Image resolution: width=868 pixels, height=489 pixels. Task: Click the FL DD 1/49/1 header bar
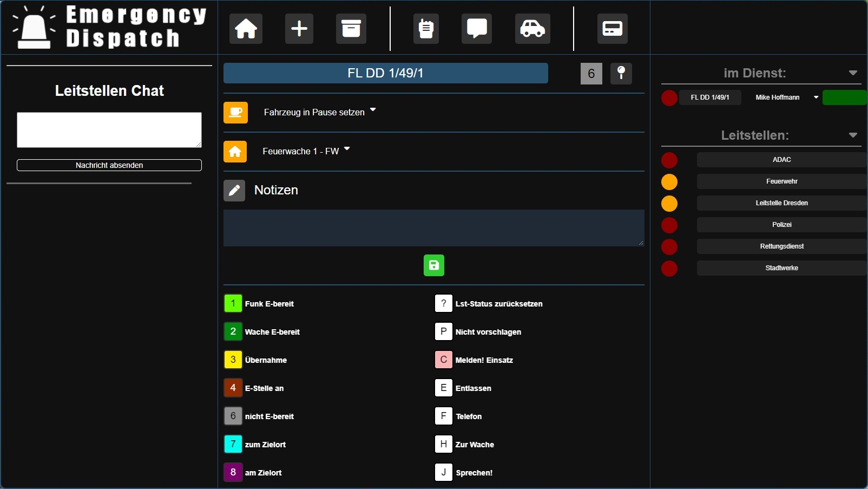pyautogui.click(x=385, y=73)
